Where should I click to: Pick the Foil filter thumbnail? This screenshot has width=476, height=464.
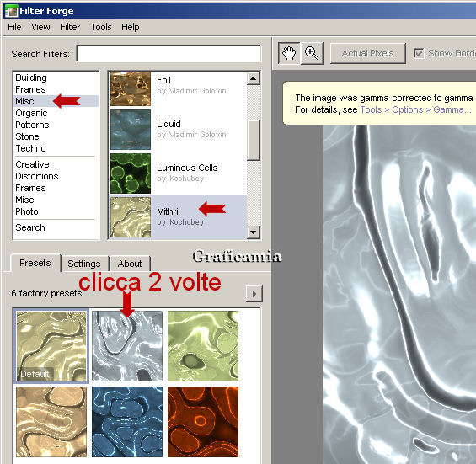click(131, 88)
